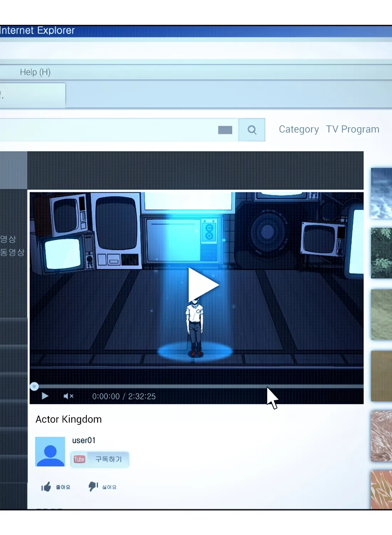Click the gray keyboard icon in search box
The width and height of the screenshot is (392, 535).
tap(225, 130)
